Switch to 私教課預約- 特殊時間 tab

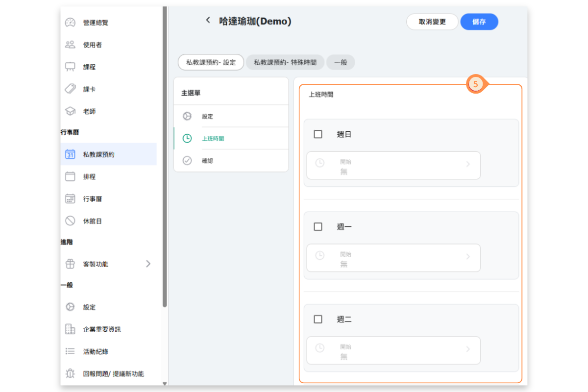click(x=285, y=63)
